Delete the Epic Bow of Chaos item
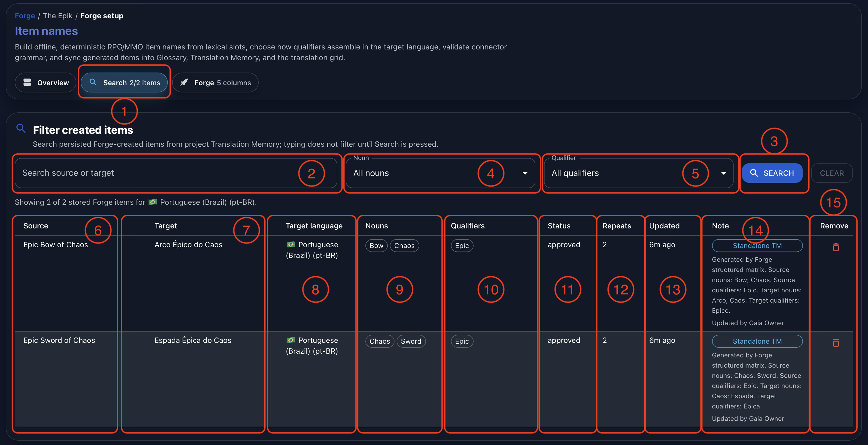Viewport: 868px width, 445px height. tap(836, 247)
